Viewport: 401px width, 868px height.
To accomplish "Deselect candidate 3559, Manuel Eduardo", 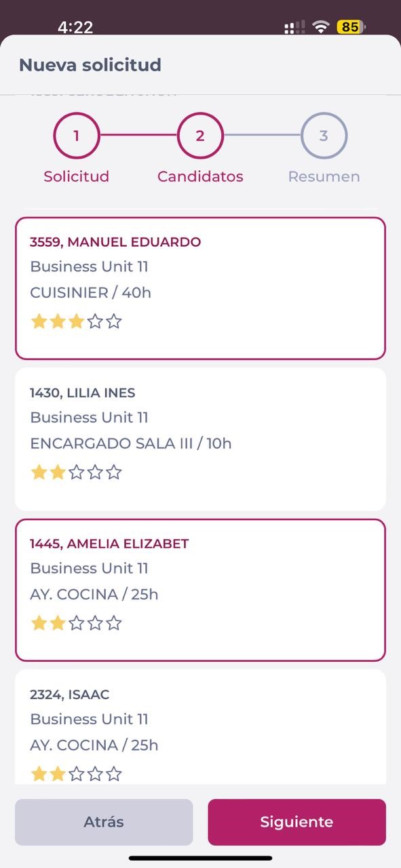I will [x=200, y=288].
